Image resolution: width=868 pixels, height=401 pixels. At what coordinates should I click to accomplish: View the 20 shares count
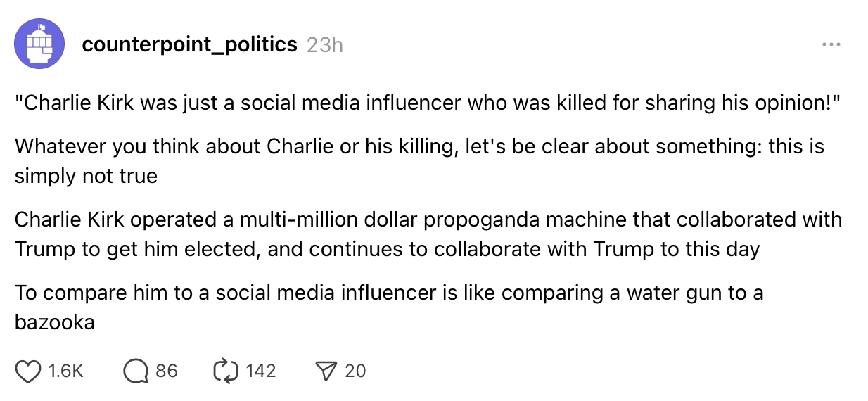pos(355,371)
